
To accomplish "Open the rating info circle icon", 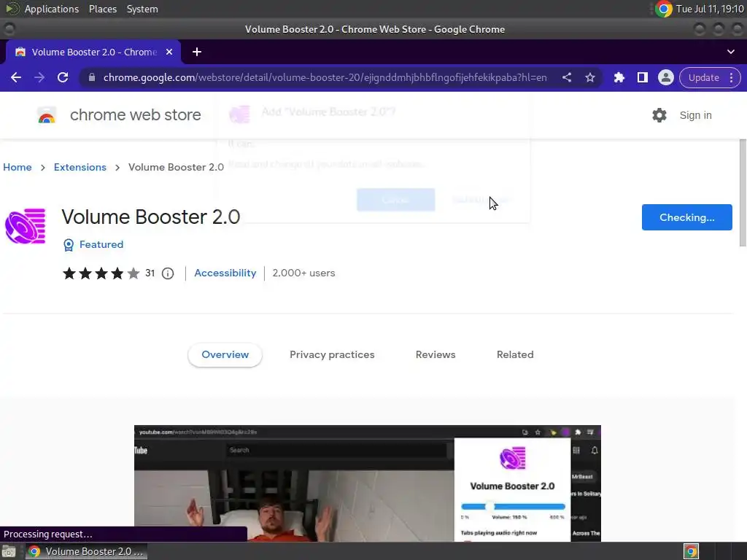I will coord(168,273).
